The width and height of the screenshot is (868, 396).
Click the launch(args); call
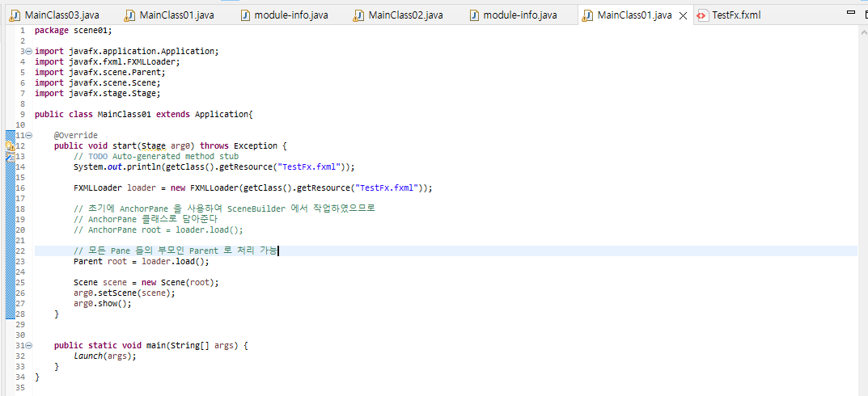[104, 356]
